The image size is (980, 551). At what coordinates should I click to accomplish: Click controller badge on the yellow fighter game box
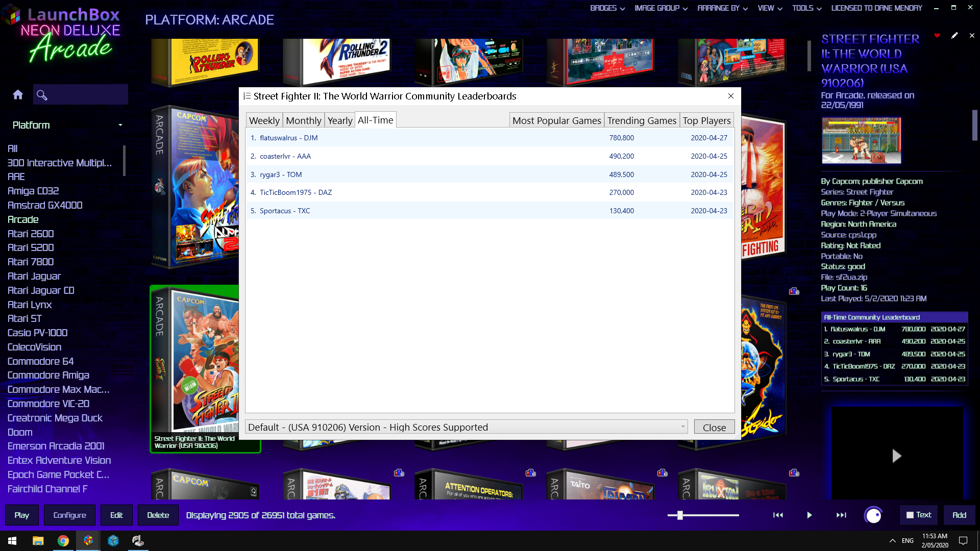[x=794, y=291]
